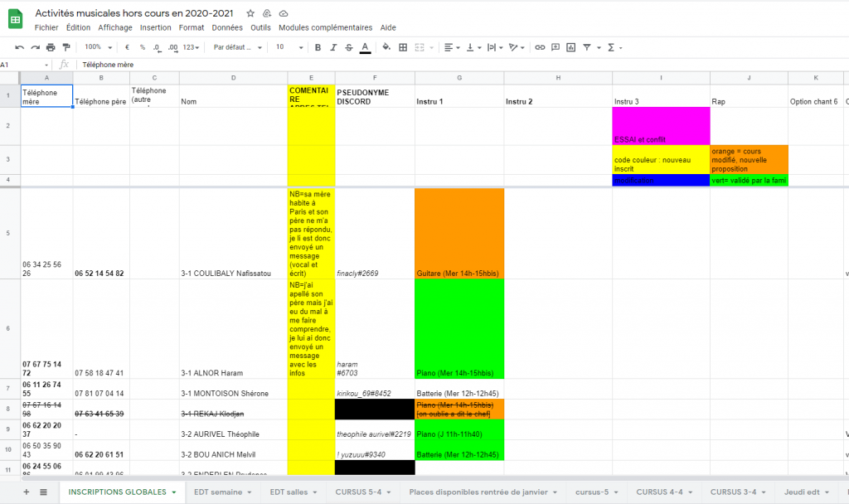Toggle strikethrough formatting
Image resolution: width=849 pixels, height=504 pixels.
pos(348,47)
